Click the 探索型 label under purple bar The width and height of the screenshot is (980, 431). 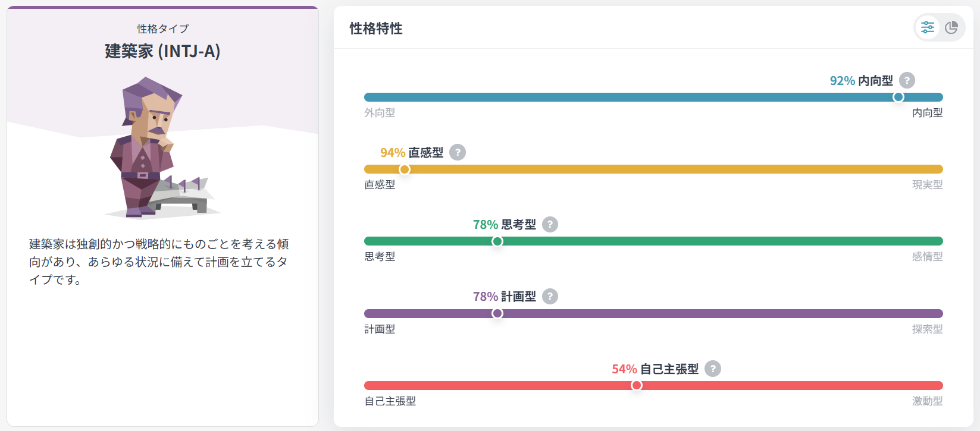pos(927,329)
